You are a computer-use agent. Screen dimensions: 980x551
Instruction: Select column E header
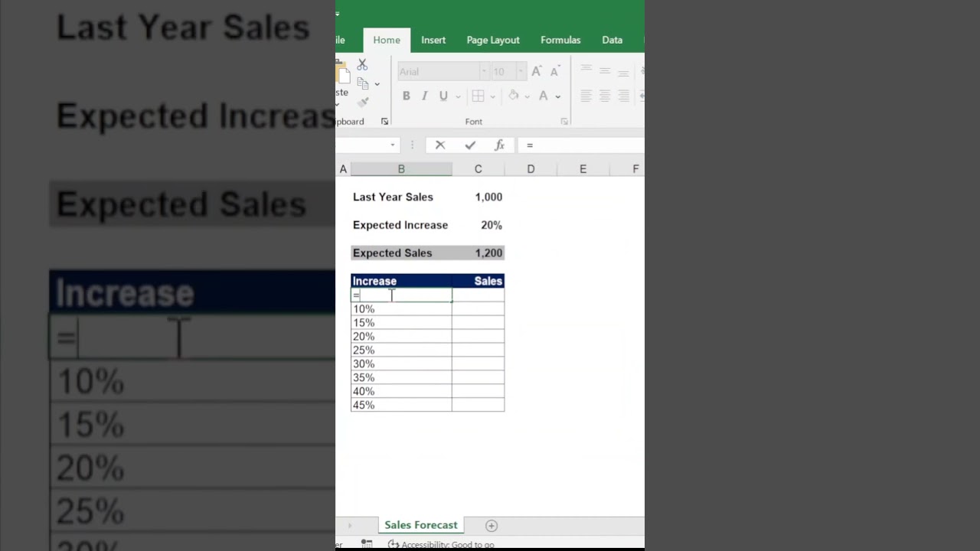click(x=583, y=169)
